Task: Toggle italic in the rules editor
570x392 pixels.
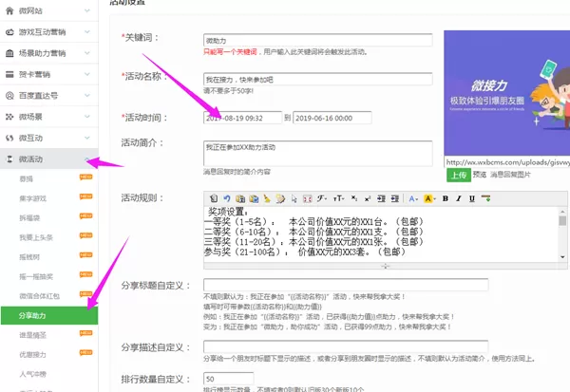Action: point(459,198)
